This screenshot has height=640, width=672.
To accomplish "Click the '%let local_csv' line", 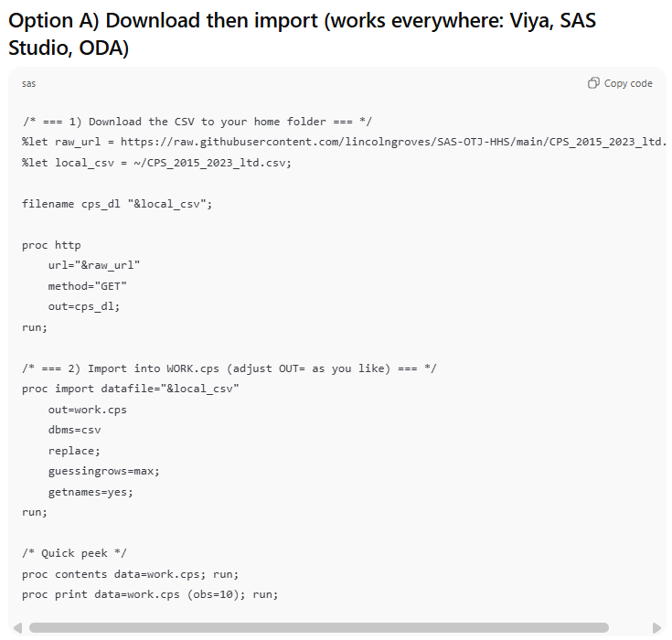I will (x=156, y=163).
